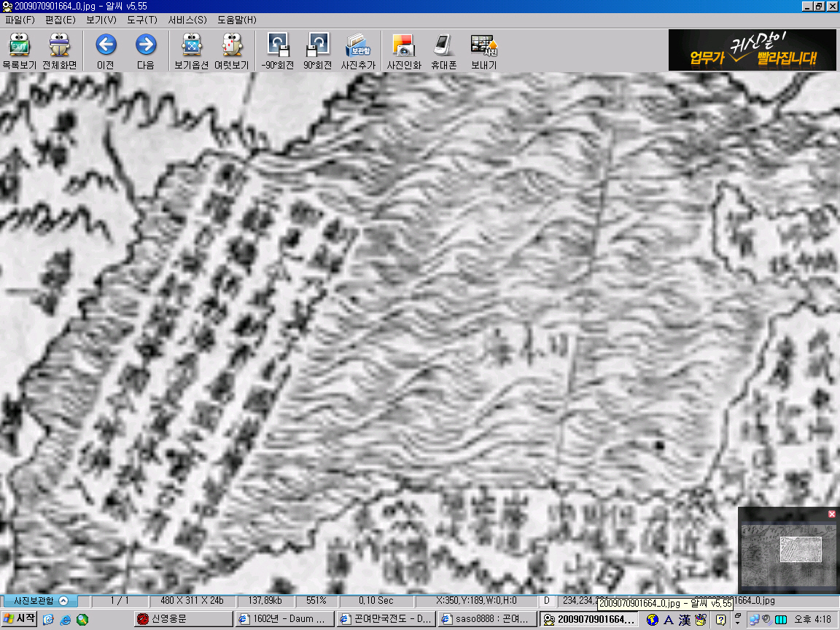This screenshot has width=840, height=630.
Task: Open the 보기(V) menu
Action: pyautogui.click(x=101, y=20)
